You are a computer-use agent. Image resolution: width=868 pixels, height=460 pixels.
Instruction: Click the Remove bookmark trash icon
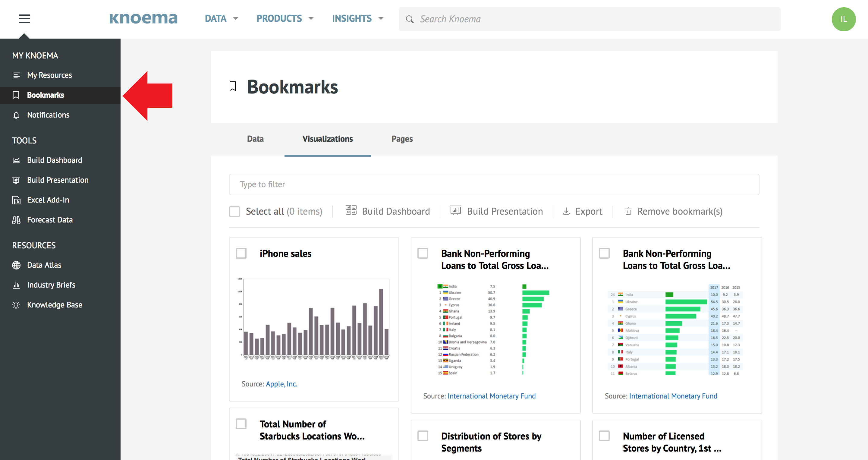628,211
